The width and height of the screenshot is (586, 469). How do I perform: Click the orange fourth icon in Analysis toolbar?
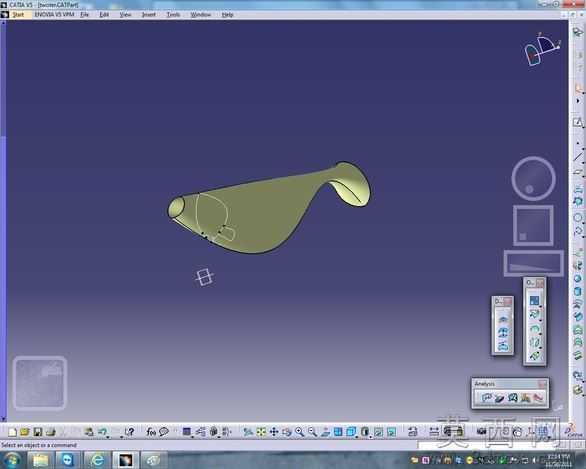pos(525,398)
